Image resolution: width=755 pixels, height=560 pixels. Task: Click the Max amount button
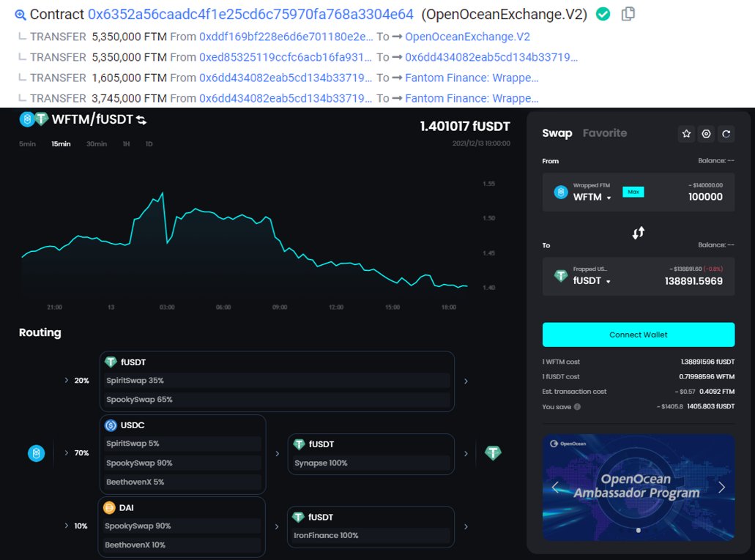click(633, 192)
